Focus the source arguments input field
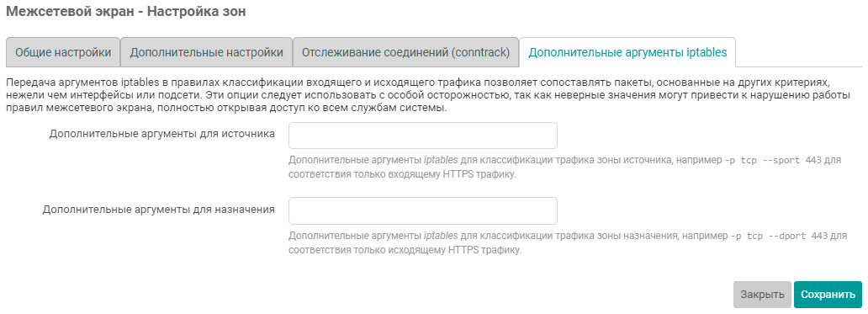Image resolution: width=868 pixels, height=314 pixels. [423, 136]
